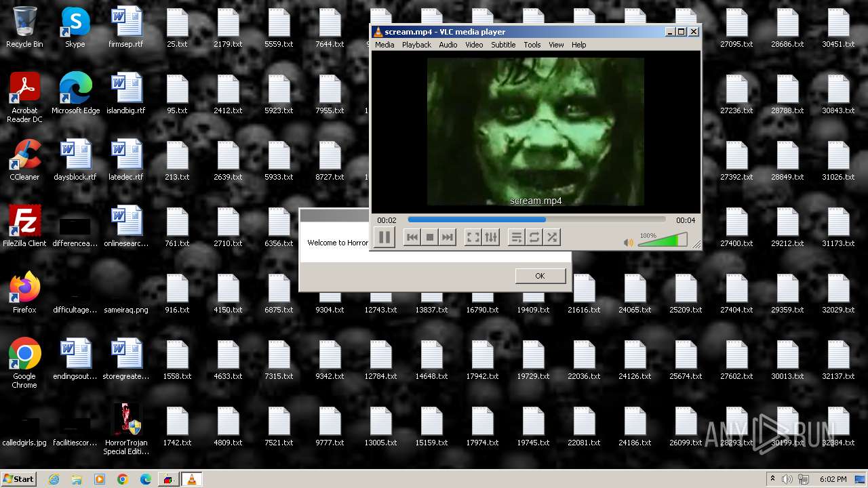868x488 pixels.
Task: Toggle VLC fullscreen video button
Action: 473,237
